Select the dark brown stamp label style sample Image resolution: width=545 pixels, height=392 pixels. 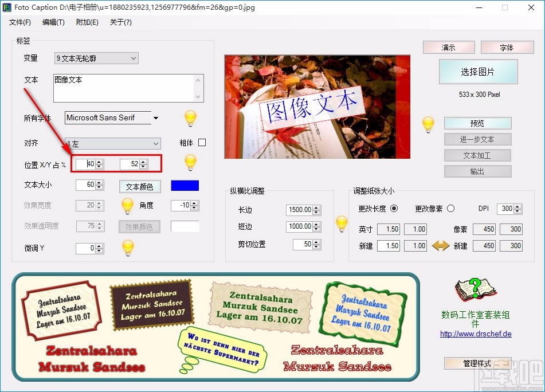pos(152,305)
